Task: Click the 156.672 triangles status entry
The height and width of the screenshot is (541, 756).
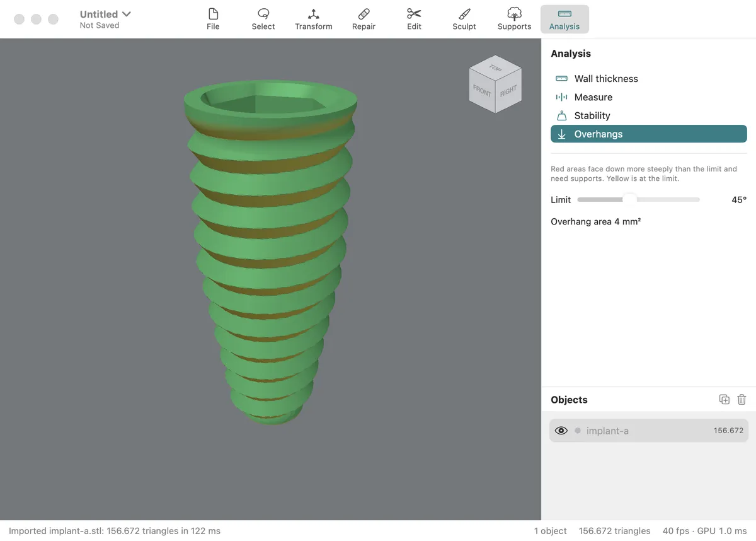Action: pyautogui.click(x=614, y=531)
